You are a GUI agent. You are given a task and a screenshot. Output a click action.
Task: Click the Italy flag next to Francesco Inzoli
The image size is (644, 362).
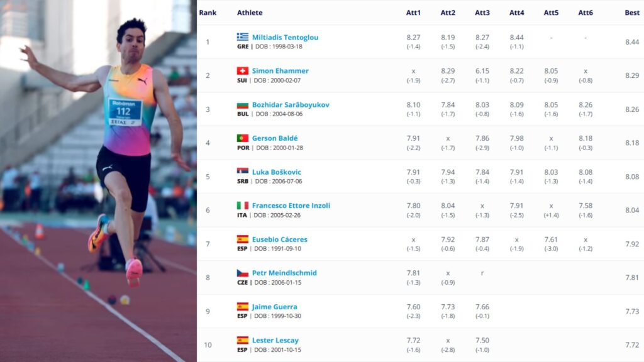242,206
